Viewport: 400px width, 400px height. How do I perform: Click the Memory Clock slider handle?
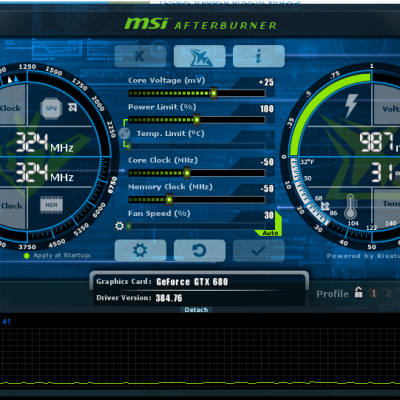click(x=169, y=200)
